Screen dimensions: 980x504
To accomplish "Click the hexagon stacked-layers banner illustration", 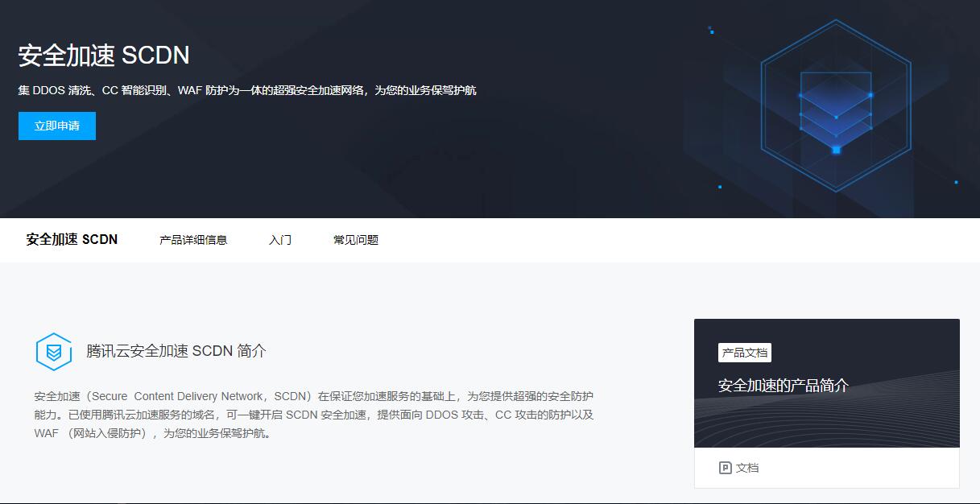I will pyautogui.click(x=836, y=105).
